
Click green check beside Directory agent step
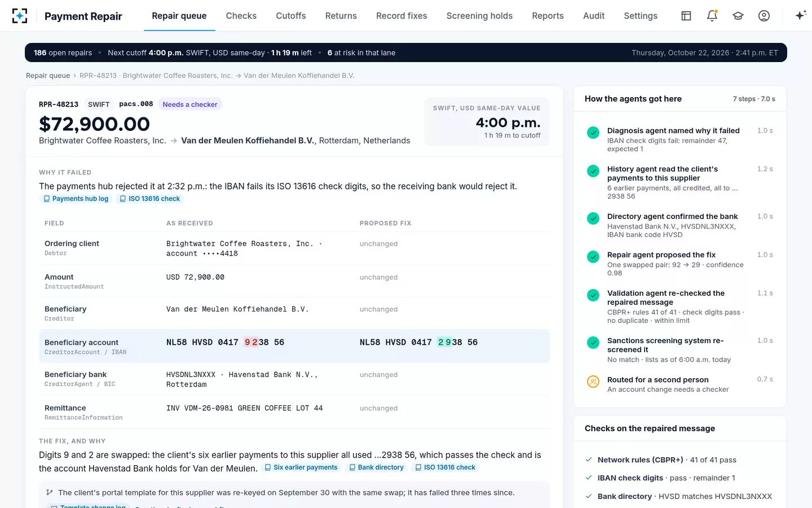click(593, 218)
